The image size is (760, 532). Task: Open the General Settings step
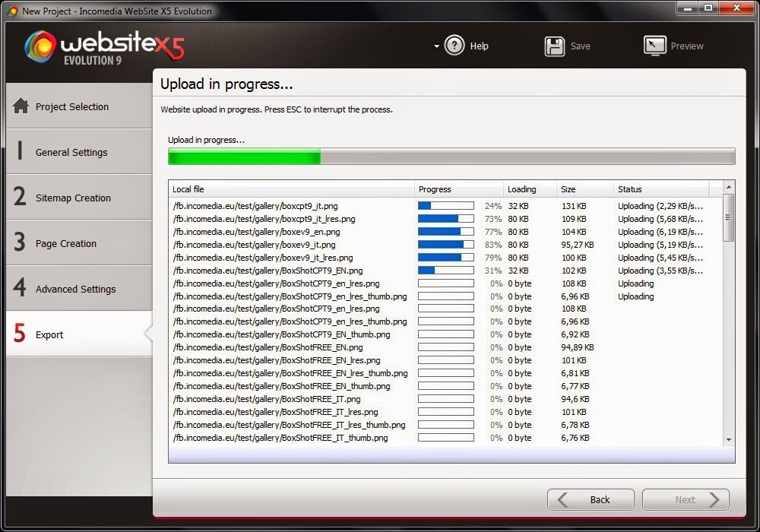79,152
